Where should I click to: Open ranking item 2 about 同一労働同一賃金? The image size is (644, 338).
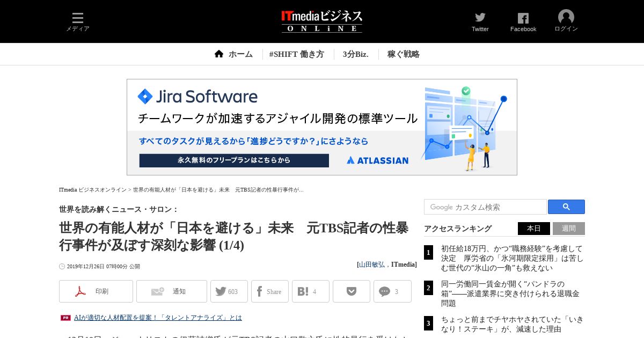(x=510, y=293)
